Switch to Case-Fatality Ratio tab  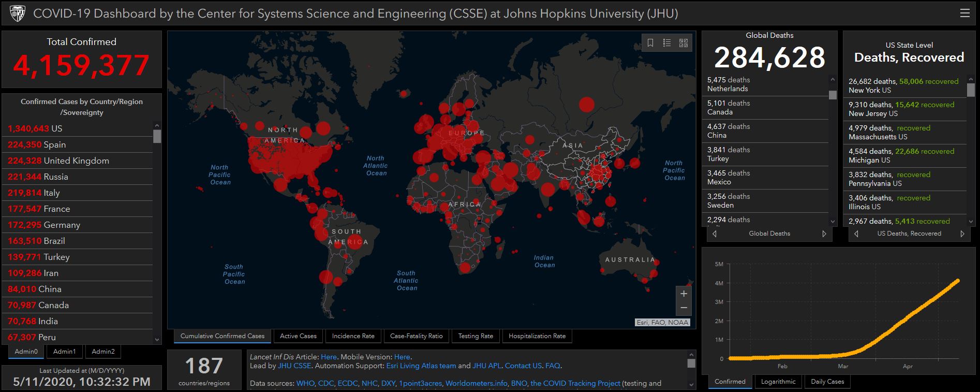[x=417, y=336]
